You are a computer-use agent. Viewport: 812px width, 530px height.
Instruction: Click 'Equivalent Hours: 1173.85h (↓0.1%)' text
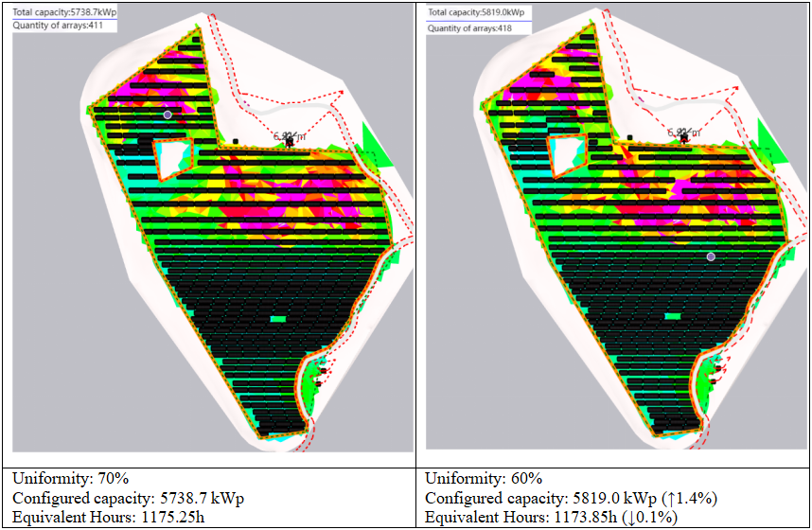[x=552, y=517]
